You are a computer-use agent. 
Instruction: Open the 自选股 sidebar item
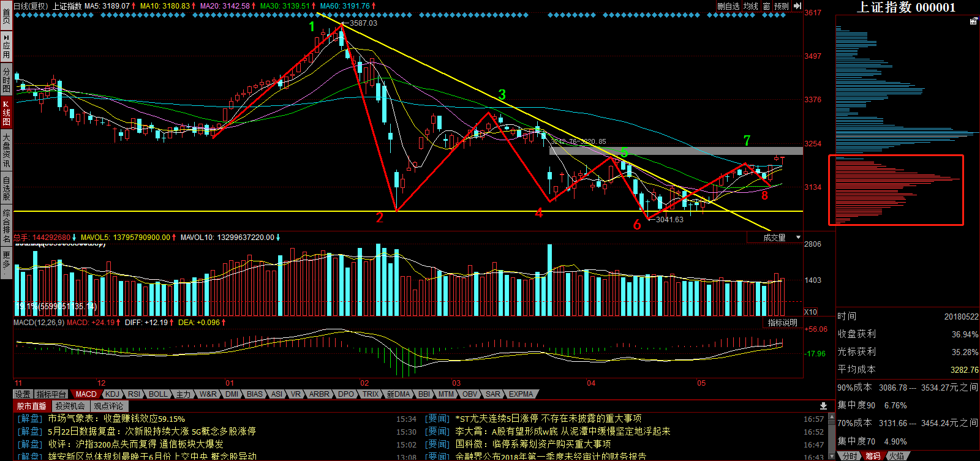6,189
